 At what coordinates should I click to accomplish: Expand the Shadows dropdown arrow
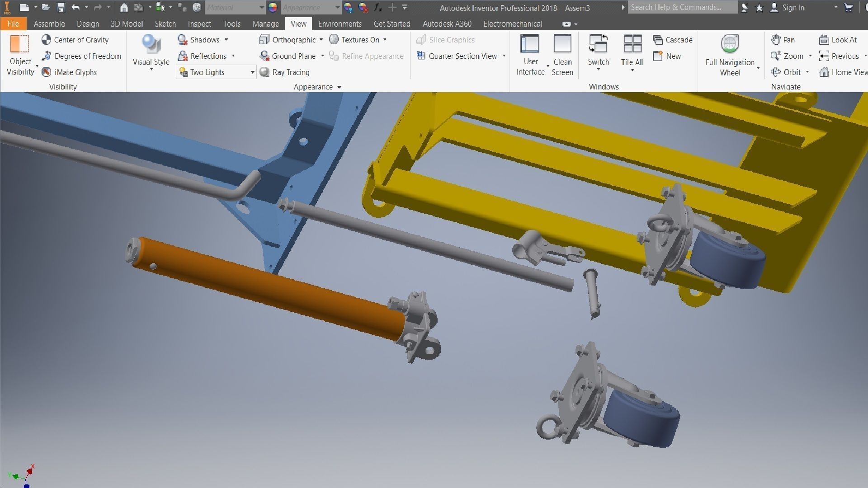click(x=226, y=40)
